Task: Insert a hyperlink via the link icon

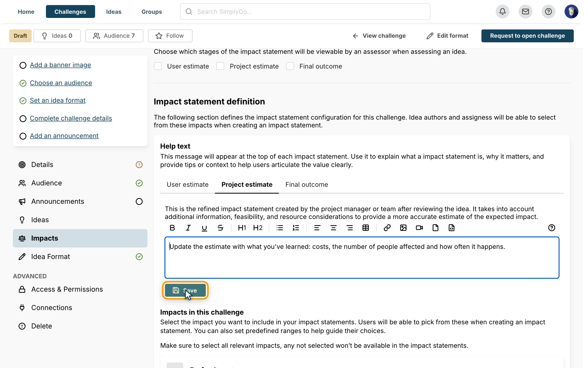Action: (387, 228)
